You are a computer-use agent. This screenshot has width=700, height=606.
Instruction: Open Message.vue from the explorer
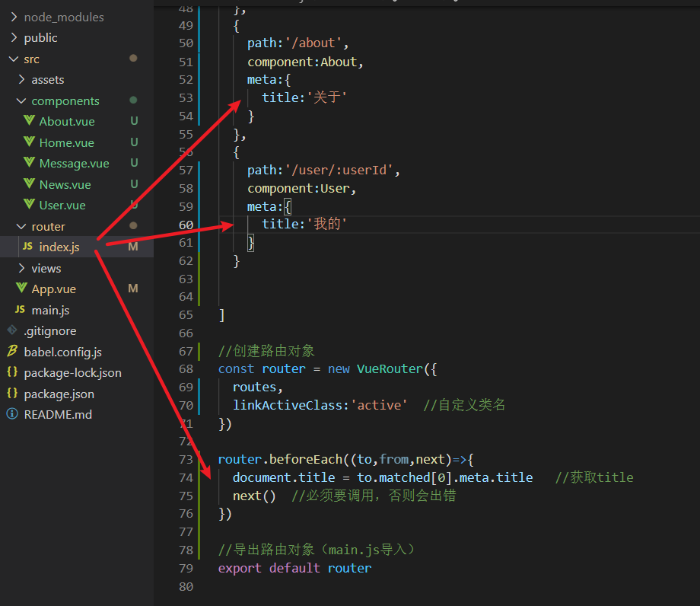click(74, 163)
